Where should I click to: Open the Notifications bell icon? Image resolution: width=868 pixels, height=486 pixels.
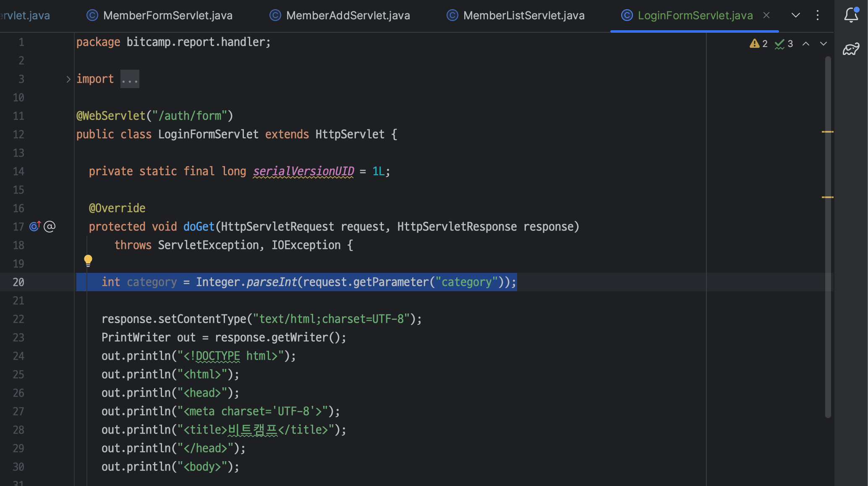pos(851,15)
